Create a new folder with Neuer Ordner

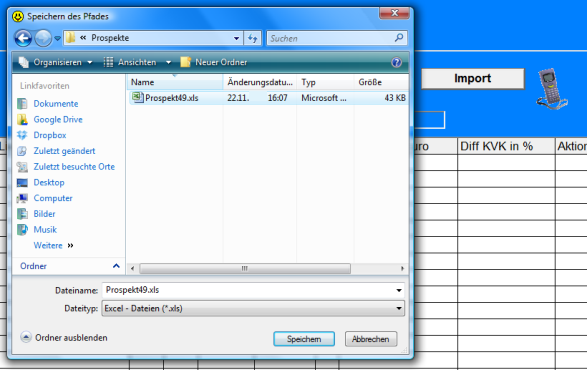214,62
